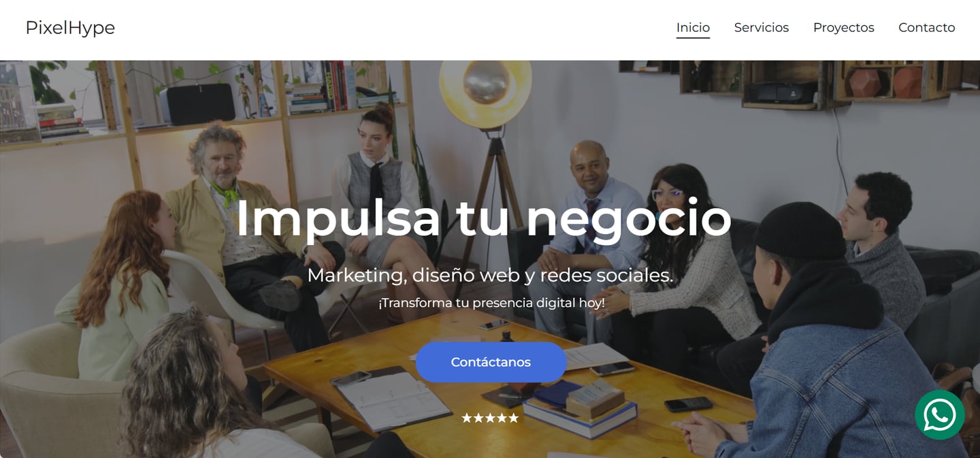Go to the Inicio nav item

[x=693, y=27]
